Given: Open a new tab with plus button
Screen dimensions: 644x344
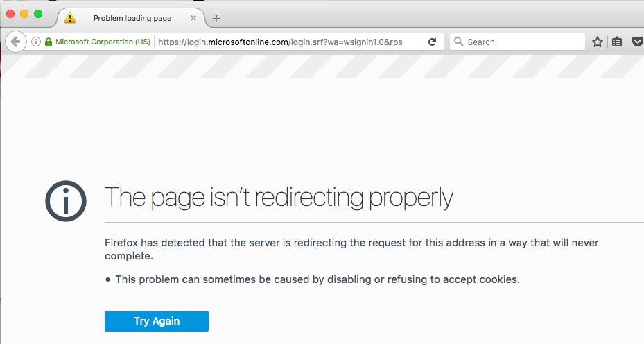Looking at the screenshot, I should (216, 18).
